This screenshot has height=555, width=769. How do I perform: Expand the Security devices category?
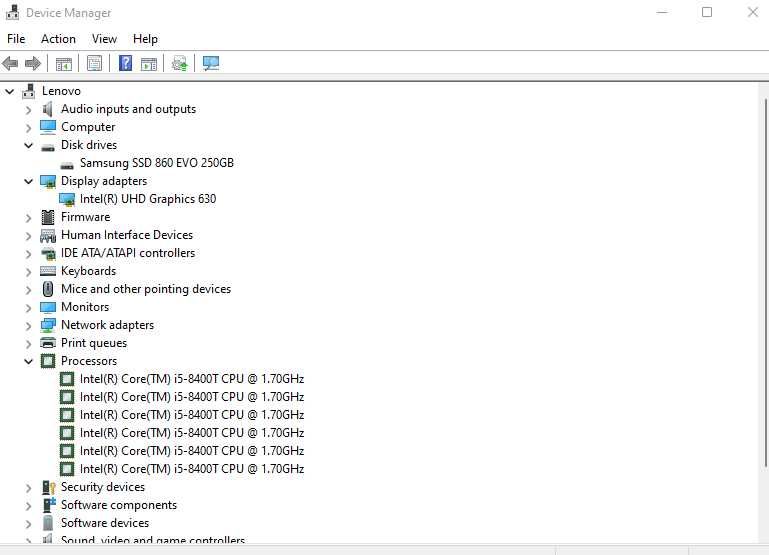[x=28, y=488]
